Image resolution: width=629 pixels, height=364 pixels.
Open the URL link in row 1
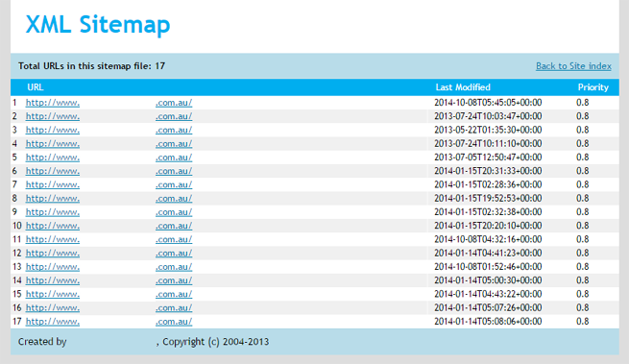pos(109,103)
